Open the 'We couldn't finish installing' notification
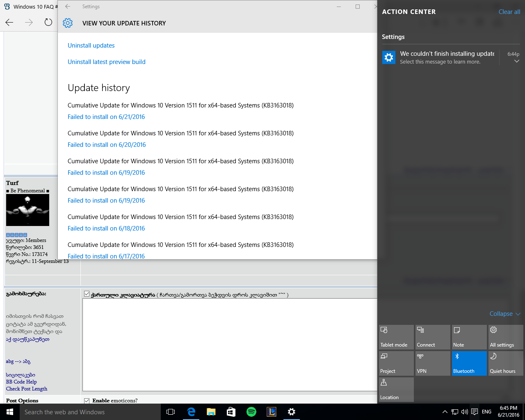The image size is (525, 420). [447, 57]
